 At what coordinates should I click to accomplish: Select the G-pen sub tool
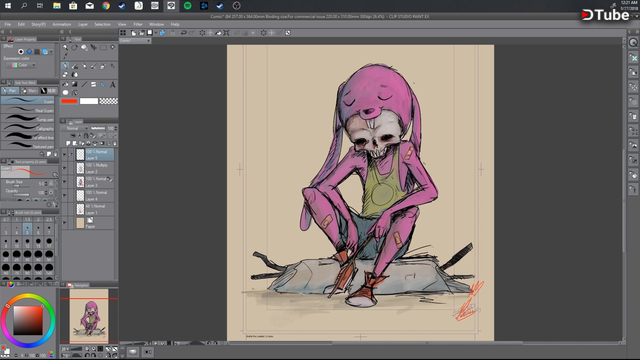point(28,100)
